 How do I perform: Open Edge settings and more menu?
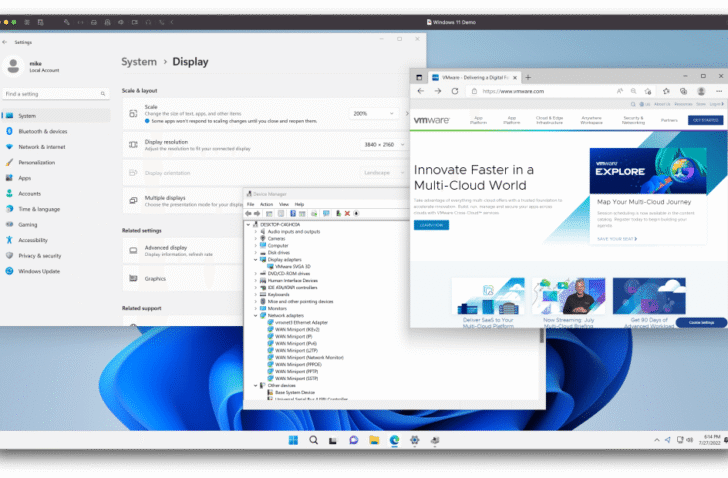719,91
